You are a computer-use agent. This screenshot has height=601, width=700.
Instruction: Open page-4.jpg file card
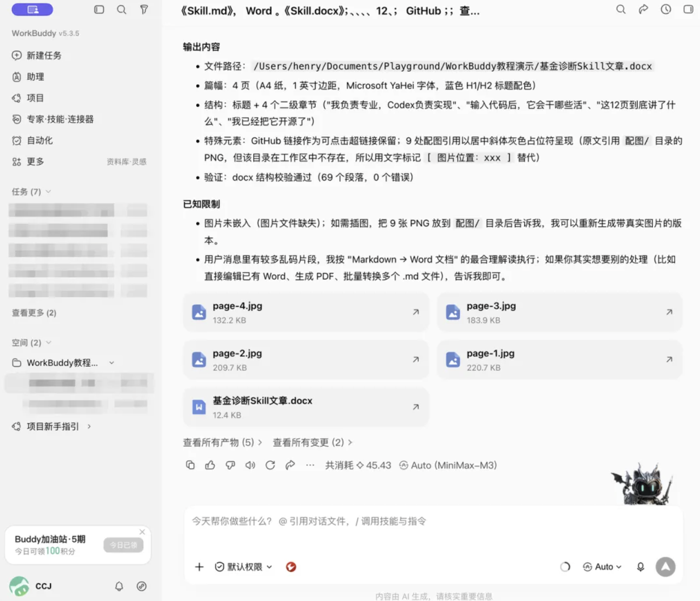(306, 312)
